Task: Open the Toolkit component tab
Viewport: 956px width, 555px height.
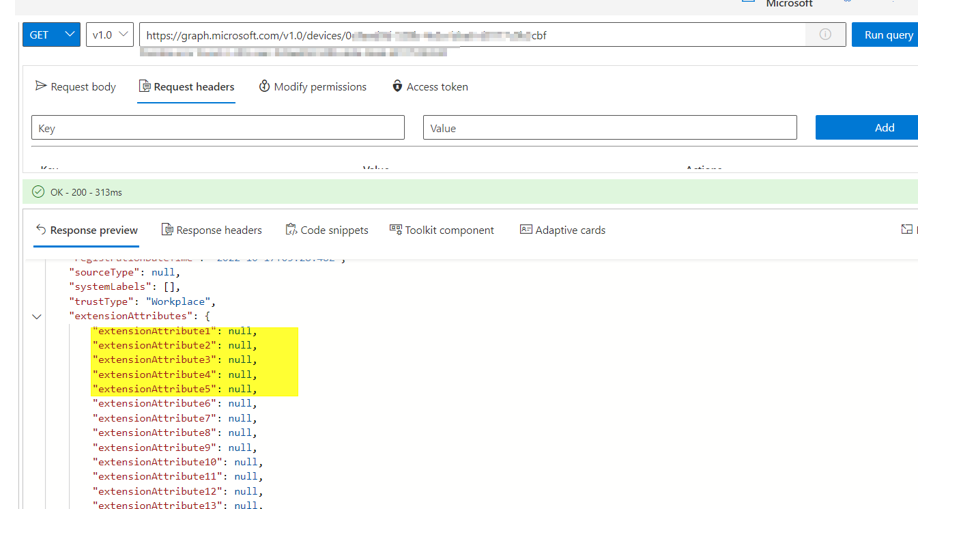Action: click(442, 230)
